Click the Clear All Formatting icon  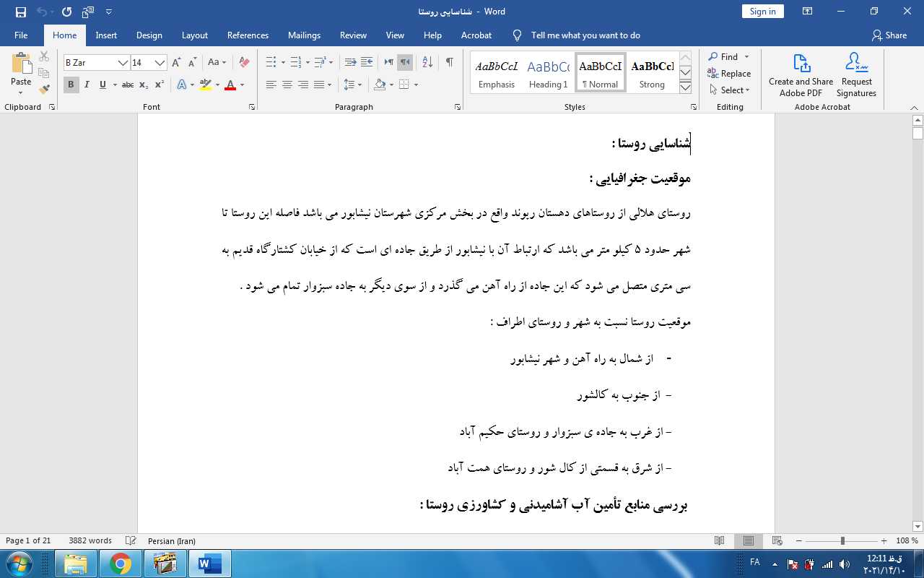tap(244, 63)
